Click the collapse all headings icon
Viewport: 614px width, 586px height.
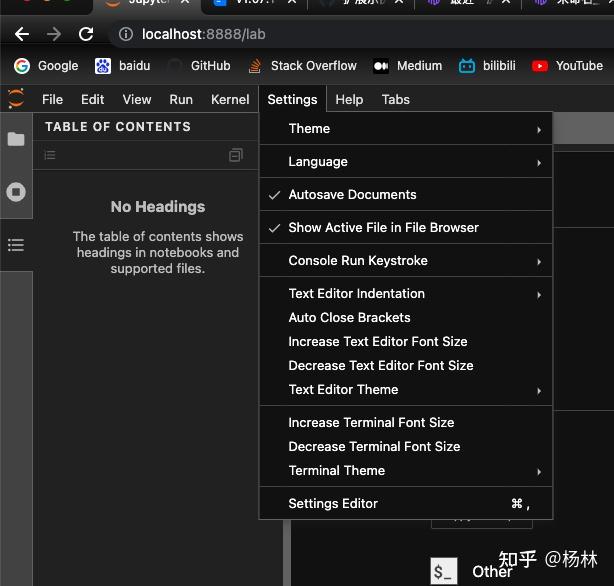(236, 155)
